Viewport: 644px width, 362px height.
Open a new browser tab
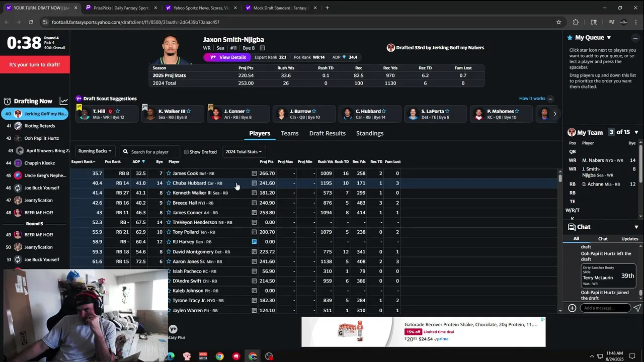[x=327, y=8]
